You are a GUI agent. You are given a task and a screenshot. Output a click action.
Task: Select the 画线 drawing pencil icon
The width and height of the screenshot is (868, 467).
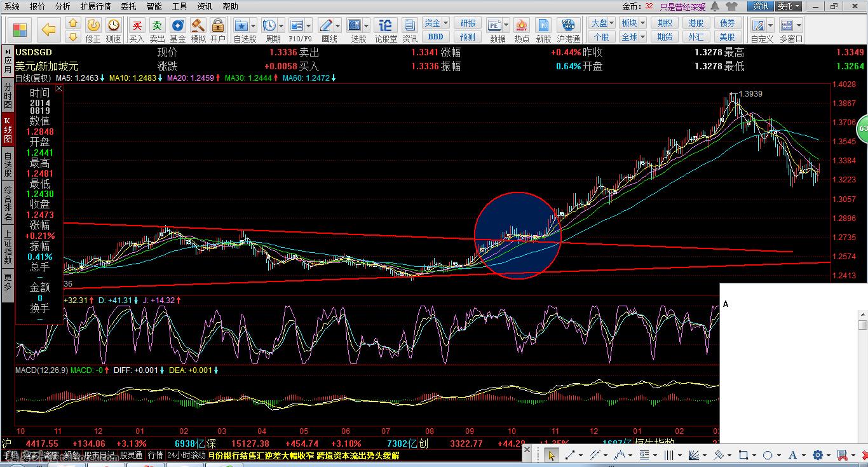(x=326, y=25)
